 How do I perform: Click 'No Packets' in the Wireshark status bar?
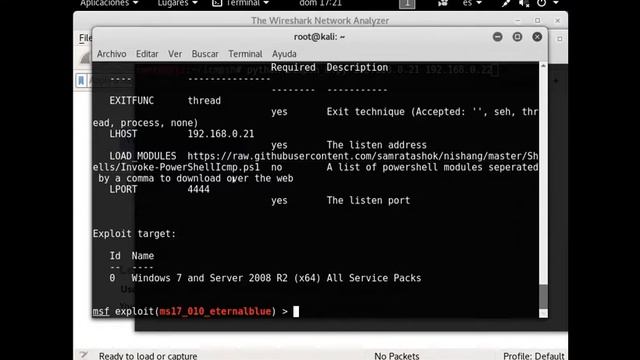coord(396,356)
